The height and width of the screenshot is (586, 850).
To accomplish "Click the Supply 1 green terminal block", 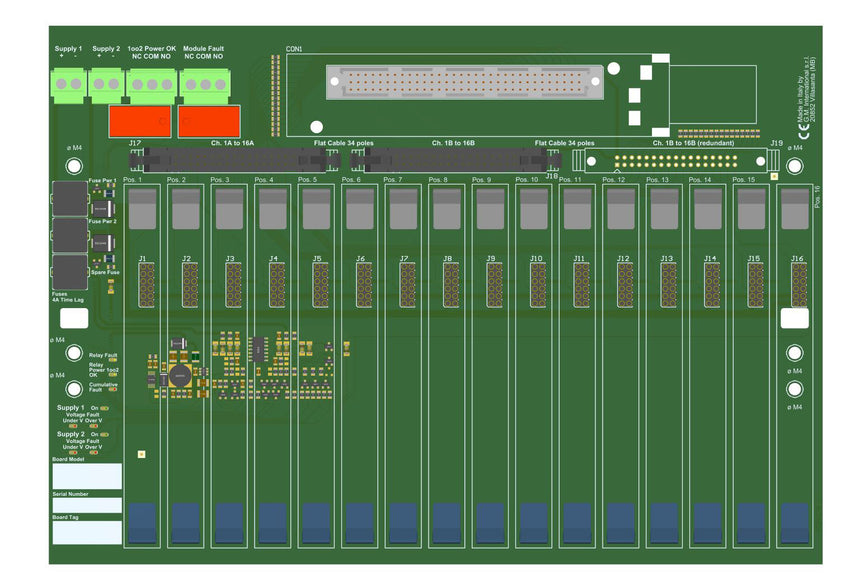I will coord(68,84).
